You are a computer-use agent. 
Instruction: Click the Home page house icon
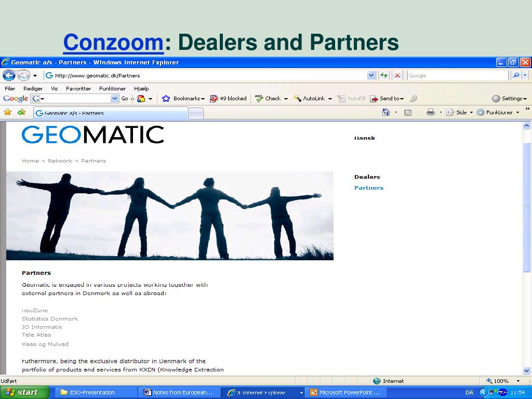click(386, 112)
